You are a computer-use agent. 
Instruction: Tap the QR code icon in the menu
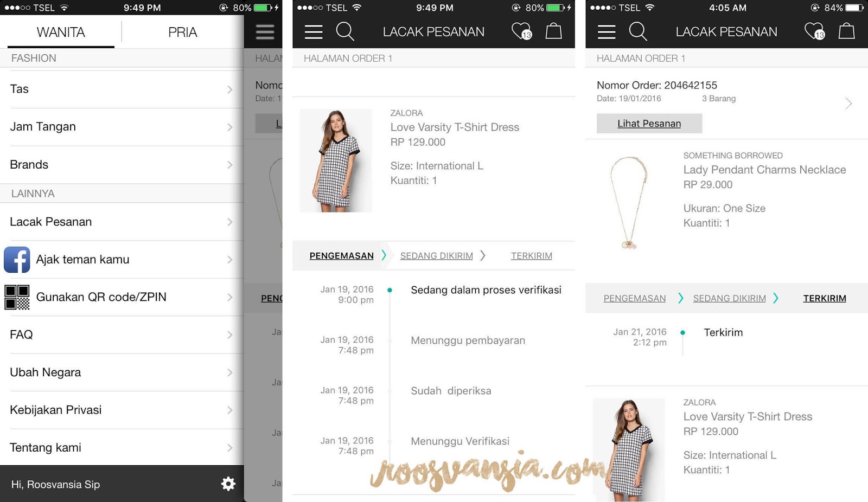click(x=17, y=297)
